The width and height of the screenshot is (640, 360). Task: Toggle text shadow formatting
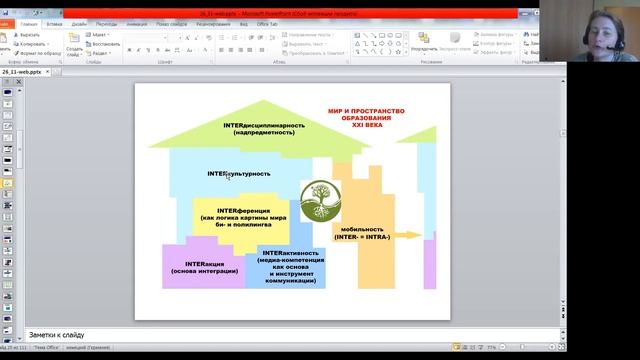158,50
